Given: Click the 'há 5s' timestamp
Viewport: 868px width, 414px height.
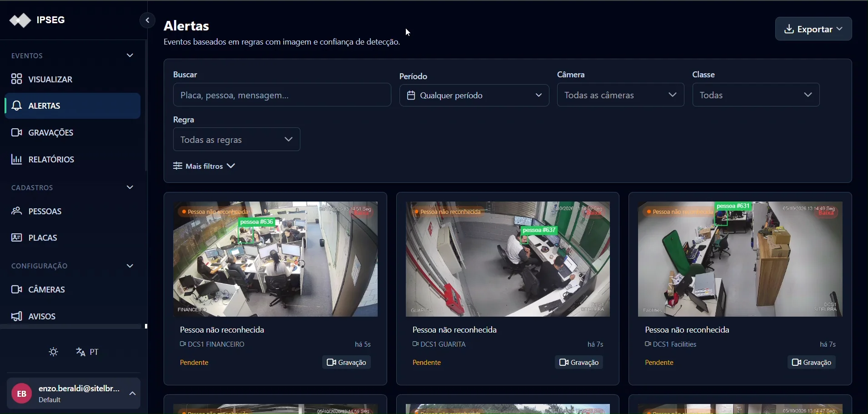Looking at the screenshot, I should click(363, 345).
